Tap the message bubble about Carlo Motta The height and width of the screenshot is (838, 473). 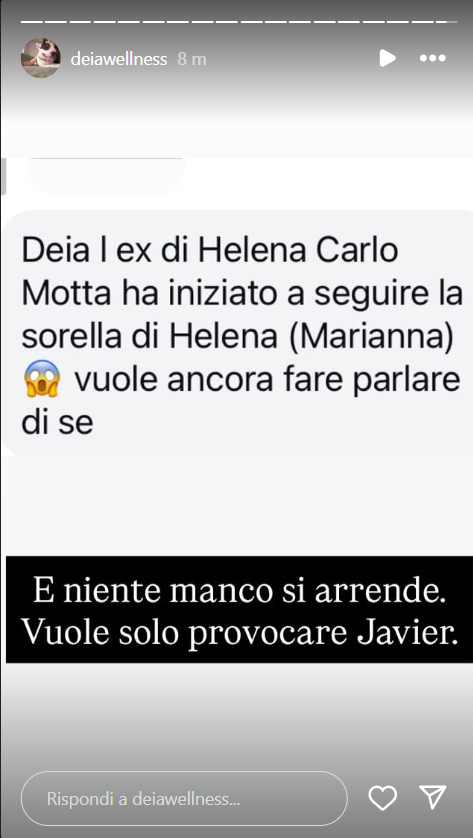coord(236,332)
